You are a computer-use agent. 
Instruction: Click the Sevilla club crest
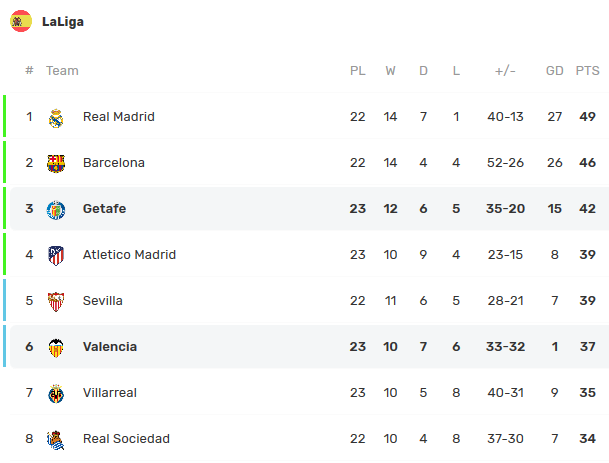pyautogui.click(x=56, y=301)
